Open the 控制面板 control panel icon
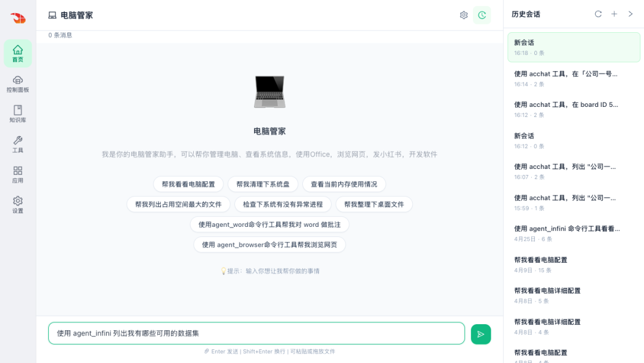Viewport: 644px width, 363px height. [18, 84]
